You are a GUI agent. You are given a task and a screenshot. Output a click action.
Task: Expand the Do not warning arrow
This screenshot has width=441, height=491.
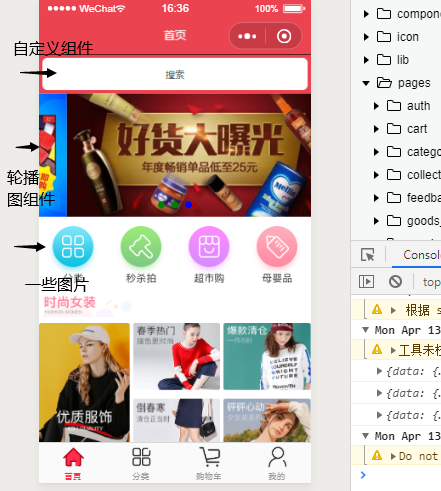[393, 456]
